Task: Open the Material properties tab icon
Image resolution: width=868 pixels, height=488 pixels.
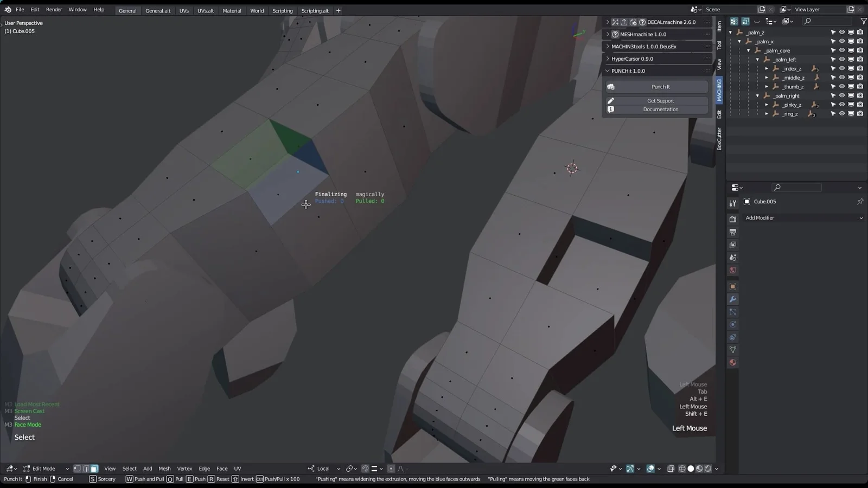Action: 733,362
